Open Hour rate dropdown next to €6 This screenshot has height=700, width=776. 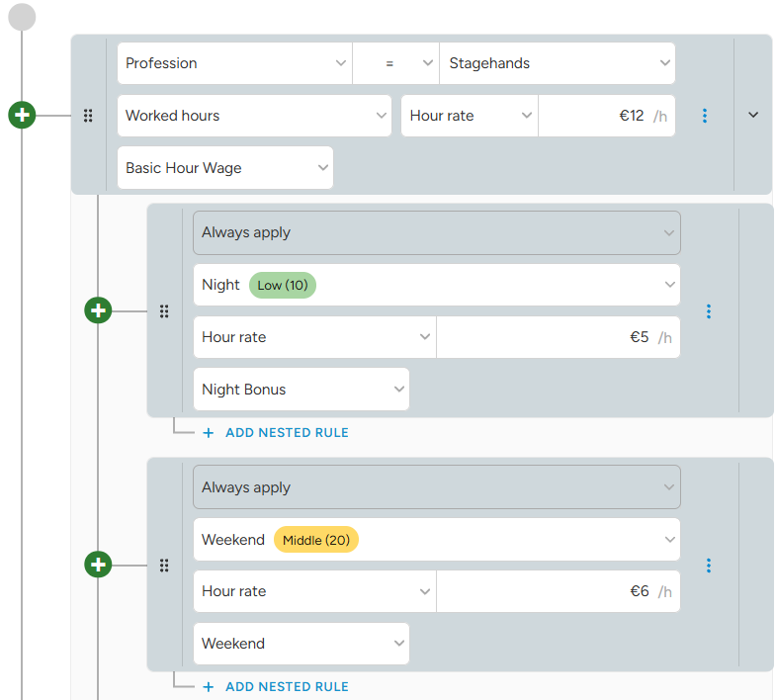click(x=314, y=591)
